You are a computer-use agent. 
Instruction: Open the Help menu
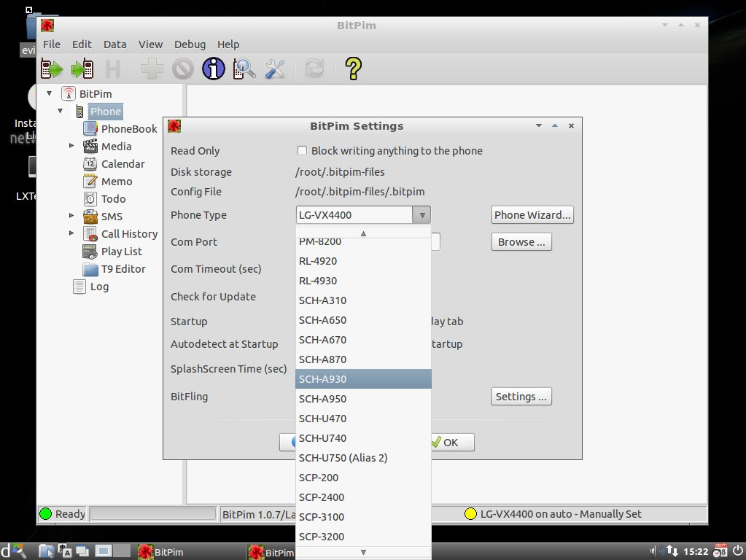coord(228,44)
